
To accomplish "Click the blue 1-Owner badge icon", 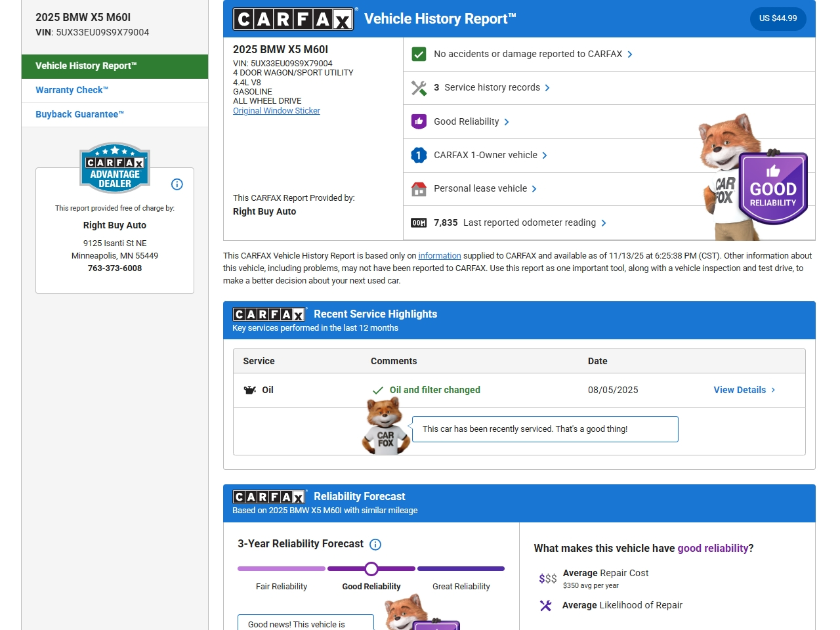I will click(x=419, y=155).
